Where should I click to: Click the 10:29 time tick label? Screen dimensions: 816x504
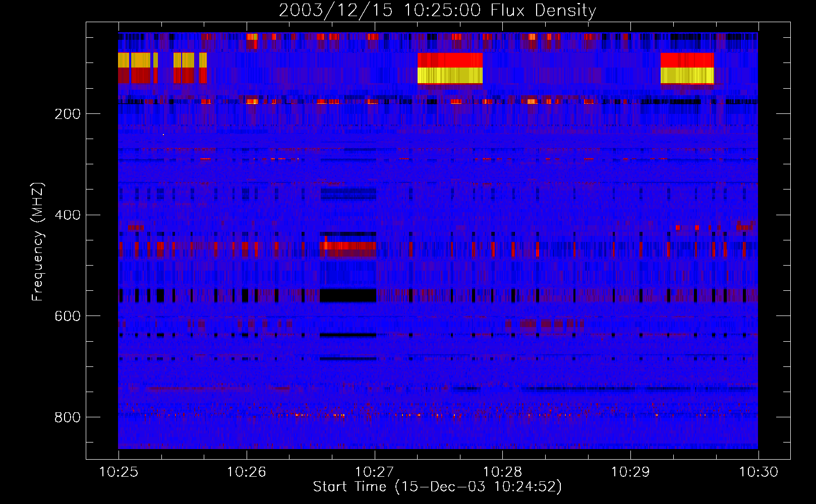[x=631, y=472]
